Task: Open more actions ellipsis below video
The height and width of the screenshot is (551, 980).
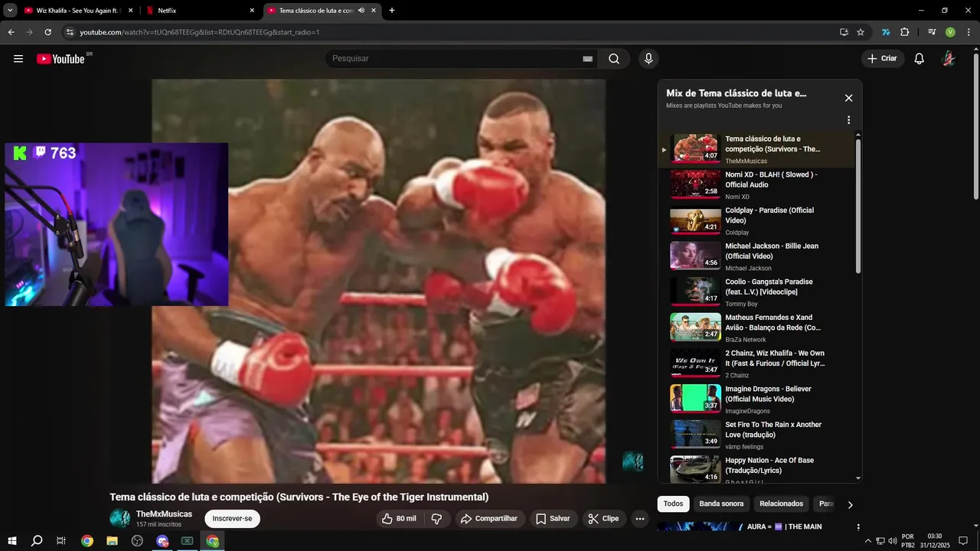Action: coord(640,519)
